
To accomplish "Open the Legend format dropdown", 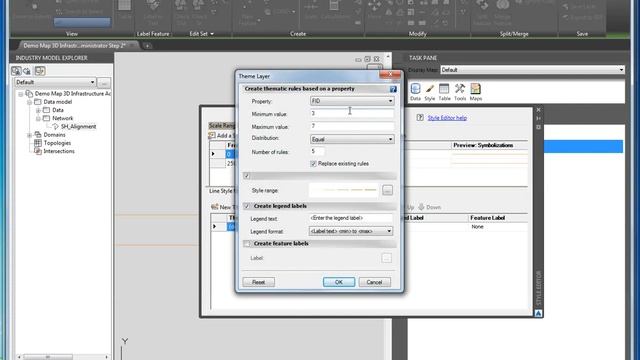I will [351, 231].
